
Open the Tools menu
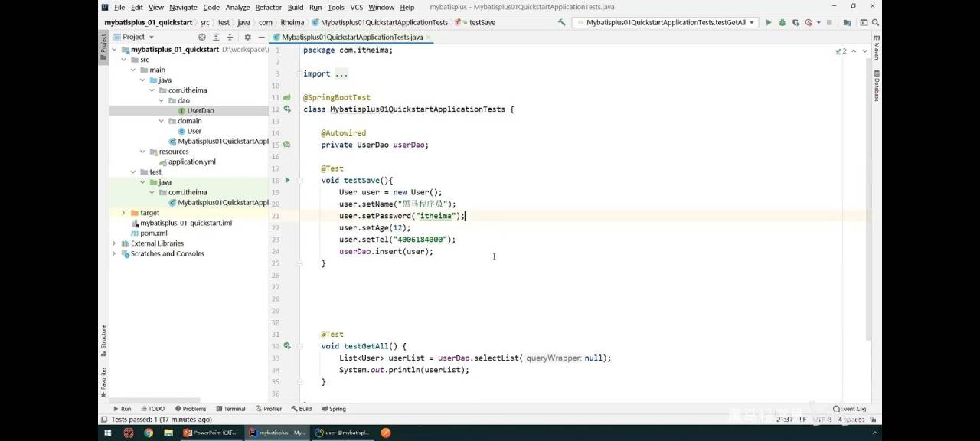(336, 7)
